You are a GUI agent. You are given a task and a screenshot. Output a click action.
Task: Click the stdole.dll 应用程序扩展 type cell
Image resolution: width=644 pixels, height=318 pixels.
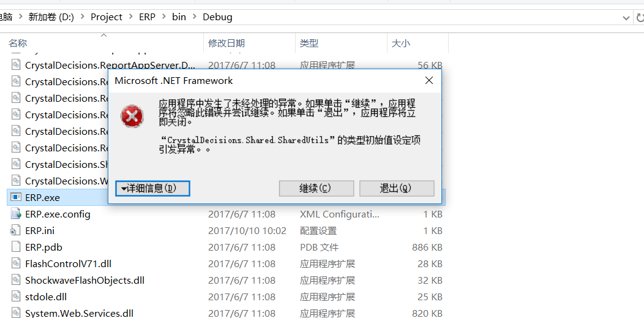[328, 297]
